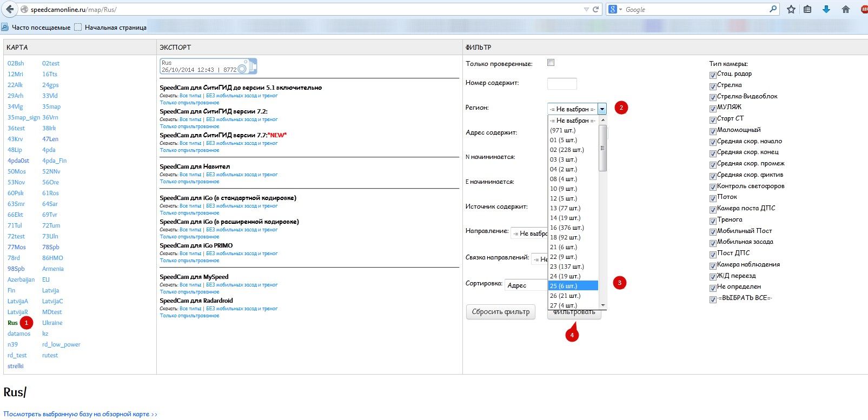868x420 pixels.
Task: Click the 'Номер содержит' input field
Action: coord(562,83)
